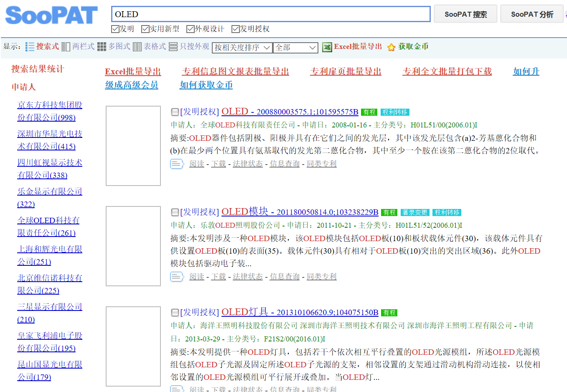Click thumbnail of patent 200880003575.1
The height and width of the screenshot is (392, 567).
point(133,146)
